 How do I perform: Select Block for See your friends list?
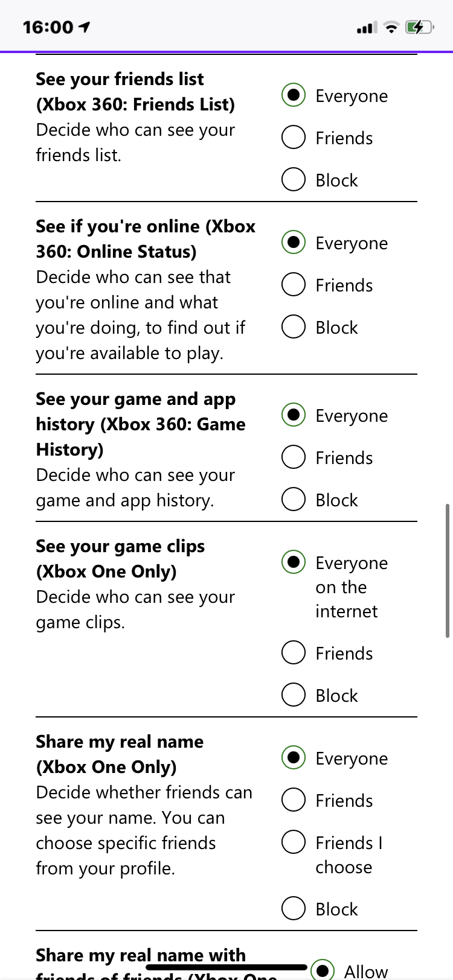[294, 180]
